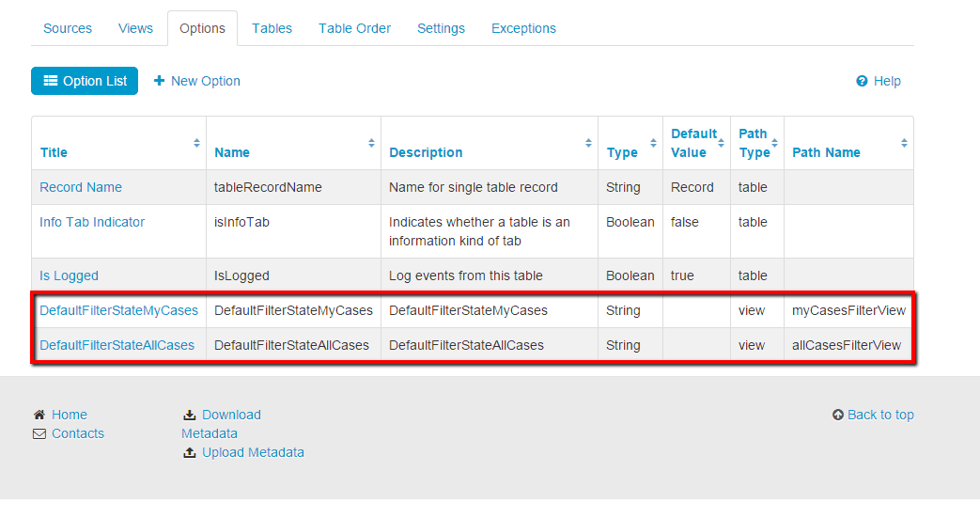Viewport: 980px width, 519px height.
Task: Click Back to top link
Action: coord(879,415)
